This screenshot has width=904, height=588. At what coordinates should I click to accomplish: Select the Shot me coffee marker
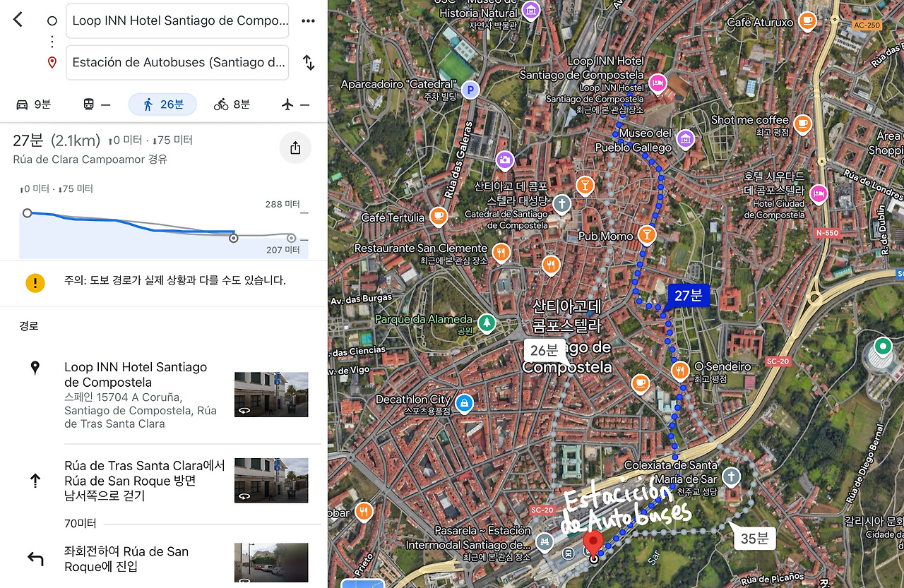click(802, 124)
